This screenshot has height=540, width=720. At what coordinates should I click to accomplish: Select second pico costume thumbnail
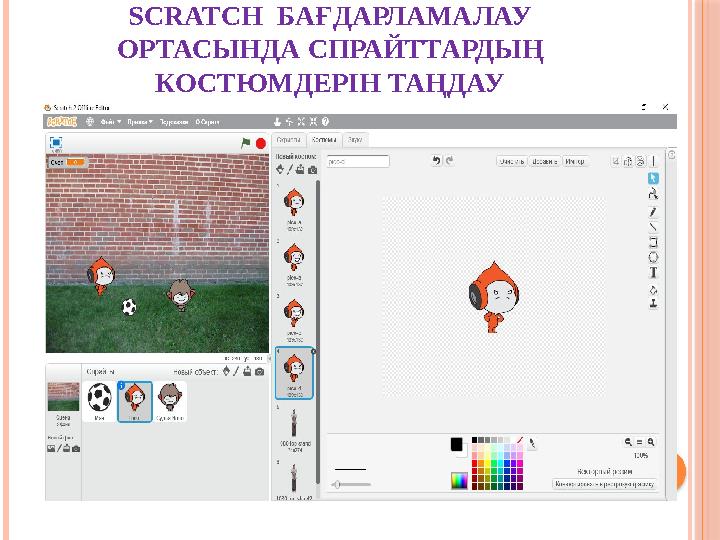click(294, 263)
